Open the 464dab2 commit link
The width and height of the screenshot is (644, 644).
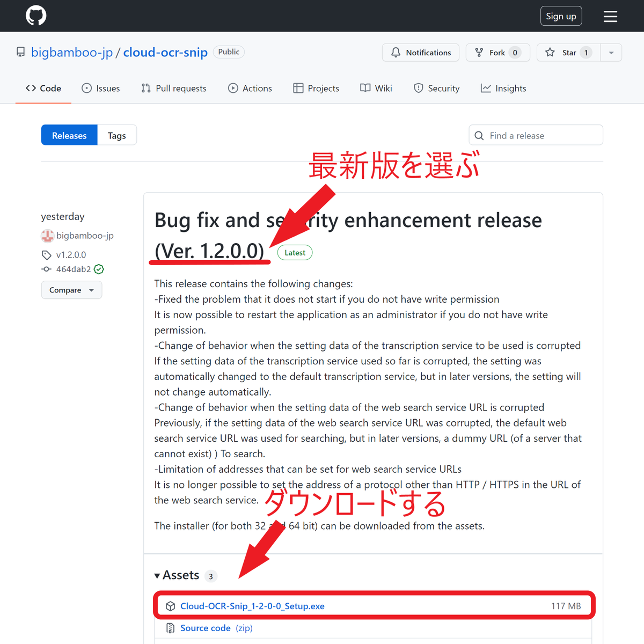pos(74,269)
